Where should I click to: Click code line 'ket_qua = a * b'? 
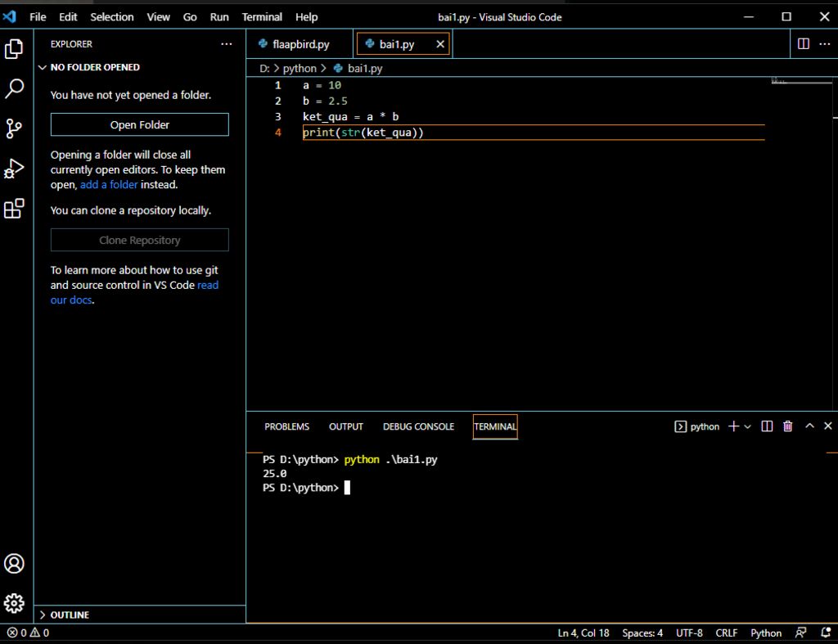[x=350, y=116]
